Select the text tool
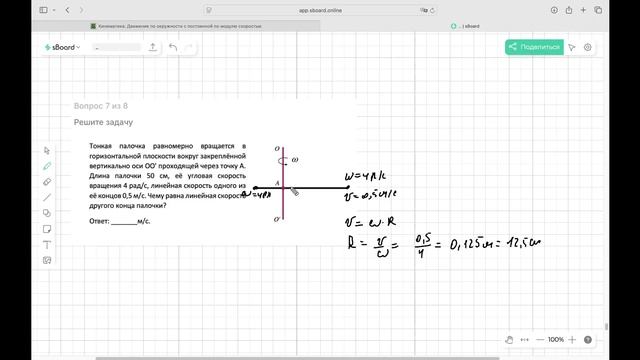Viewport: 640px width, 360px height. 47,245
